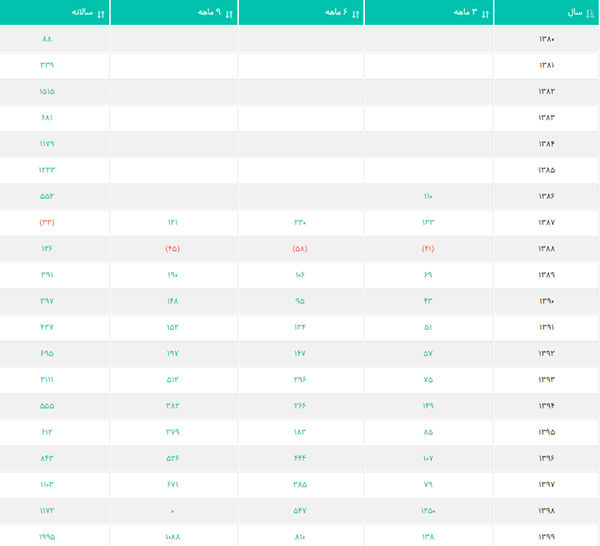Click the sort icon beside the سال header
Image resolution: width=600 pixels, height=546 pixels.
(590, 14)
